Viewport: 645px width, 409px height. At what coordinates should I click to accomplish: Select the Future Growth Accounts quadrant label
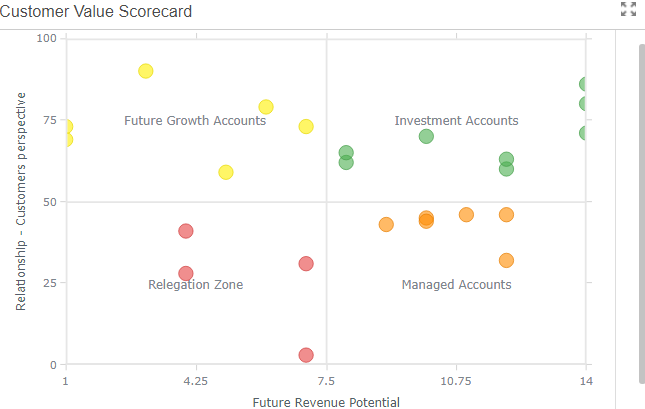pos(195,121)
